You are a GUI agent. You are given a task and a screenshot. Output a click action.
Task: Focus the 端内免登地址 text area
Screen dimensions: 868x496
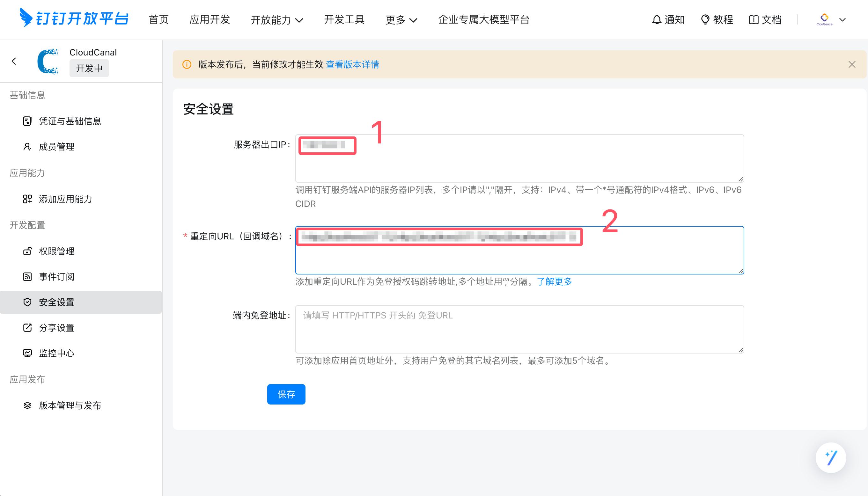tap(519, 329)
